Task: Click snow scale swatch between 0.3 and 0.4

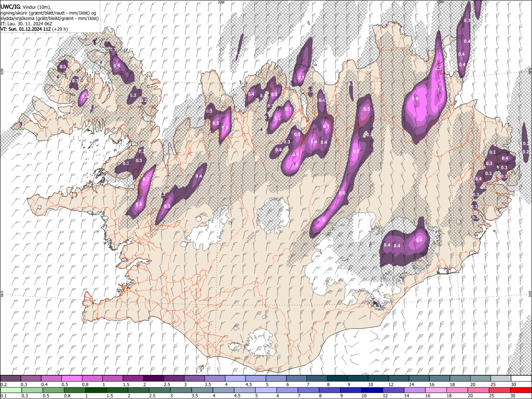Action: [31, 379]
